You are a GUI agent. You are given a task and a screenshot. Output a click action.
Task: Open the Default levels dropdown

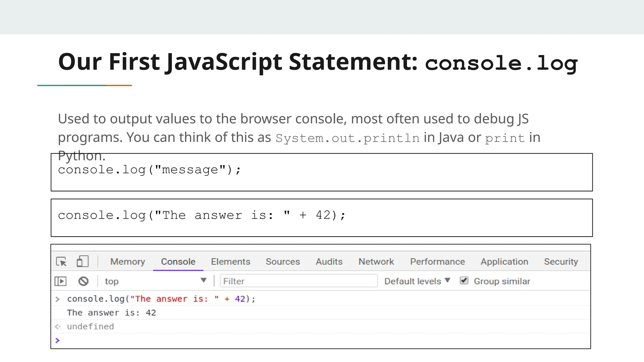(417, 281)
